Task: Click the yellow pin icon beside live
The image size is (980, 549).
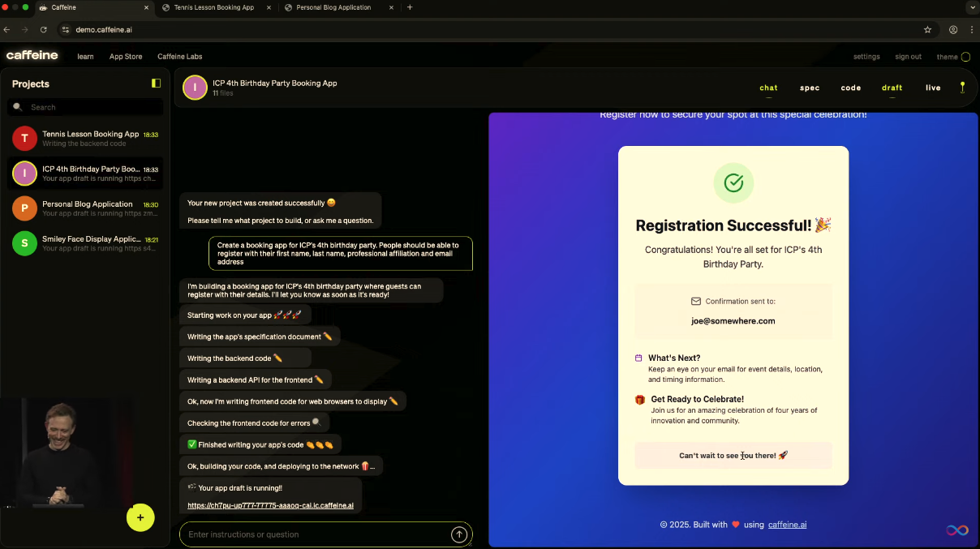Action: (x=962, y=88)
